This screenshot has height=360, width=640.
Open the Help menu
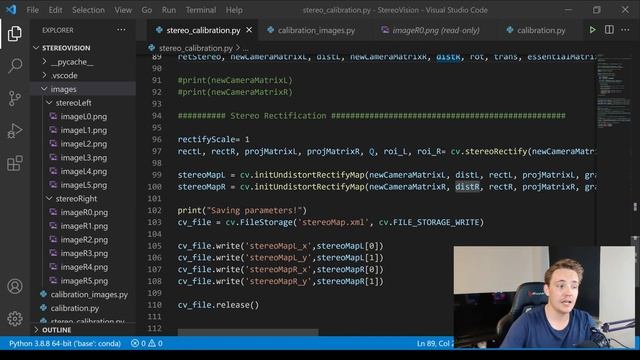(x=234, y=10)
